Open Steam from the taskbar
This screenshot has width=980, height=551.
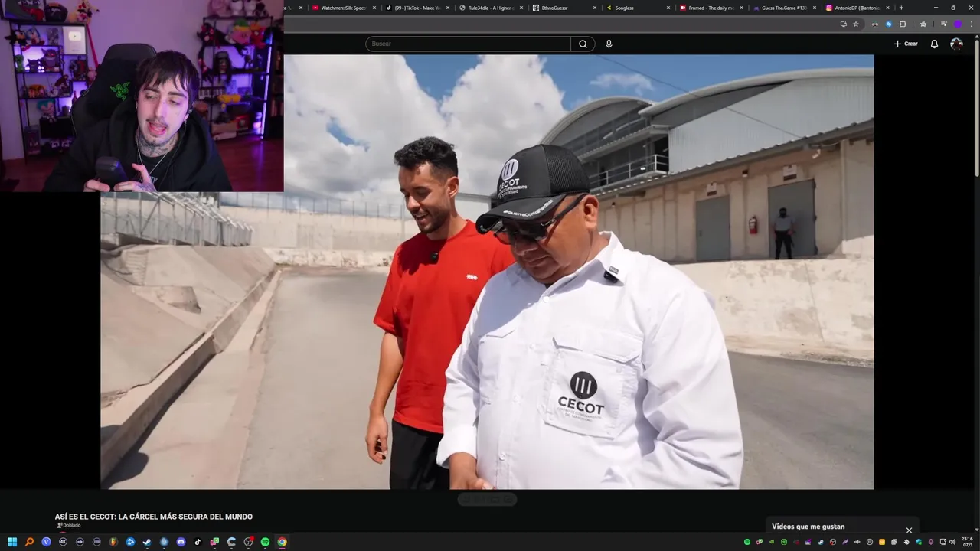tap(147, 542)
